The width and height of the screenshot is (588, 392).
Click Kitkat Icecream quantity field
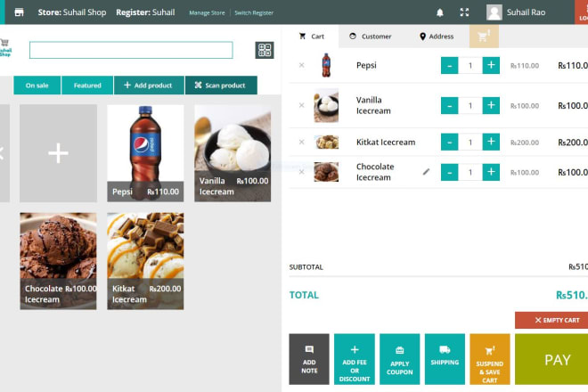pyautogui.click(x=470, y=143)
